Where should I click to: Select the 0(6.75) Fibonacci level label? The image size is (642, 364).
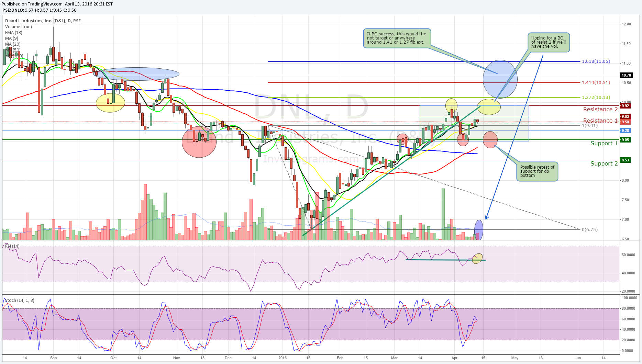coord(590,229)
